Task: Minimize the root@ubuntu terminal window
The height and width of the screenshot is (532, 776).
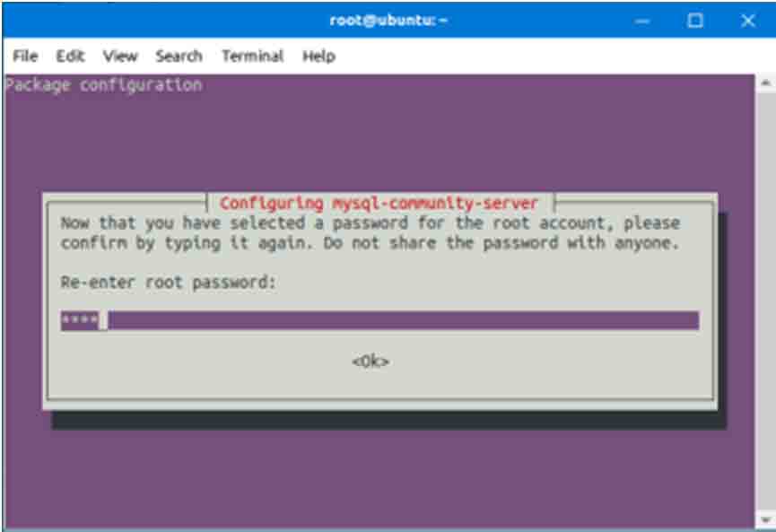Action: pos(642,21)
